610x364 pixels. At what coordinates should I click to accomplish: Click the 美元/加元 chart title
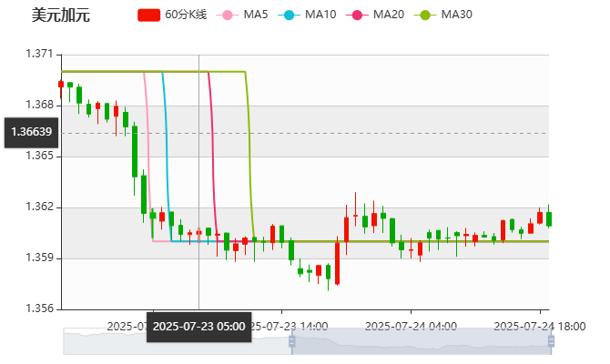(60, 15)
